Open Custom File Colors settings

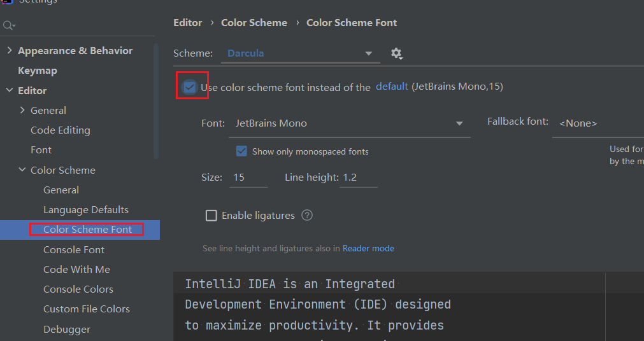point(87,309)
